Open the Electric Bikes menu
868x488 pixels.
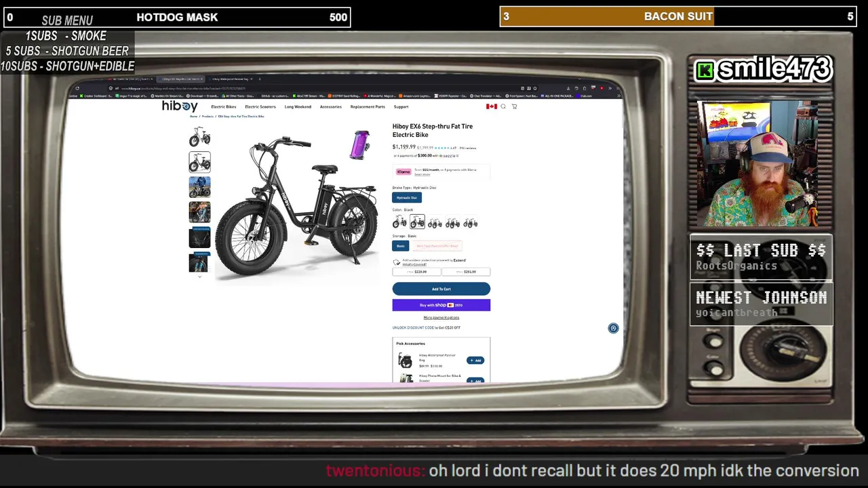223,106
